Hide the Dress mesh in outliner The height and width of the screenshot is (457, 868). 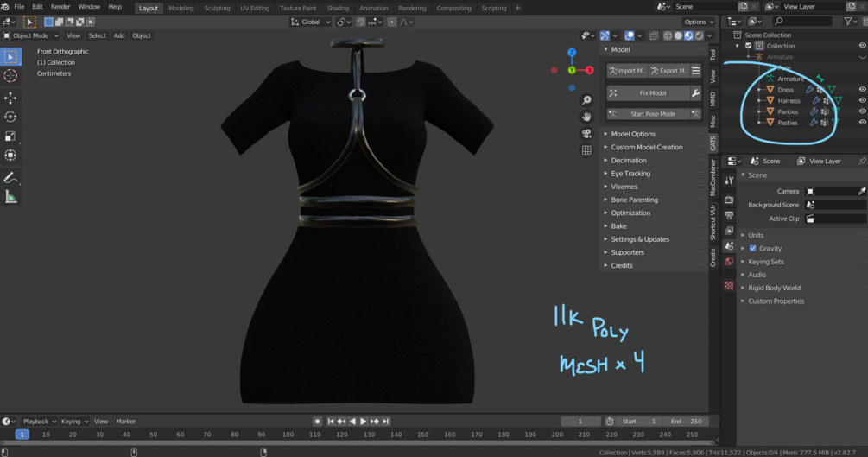862,90
